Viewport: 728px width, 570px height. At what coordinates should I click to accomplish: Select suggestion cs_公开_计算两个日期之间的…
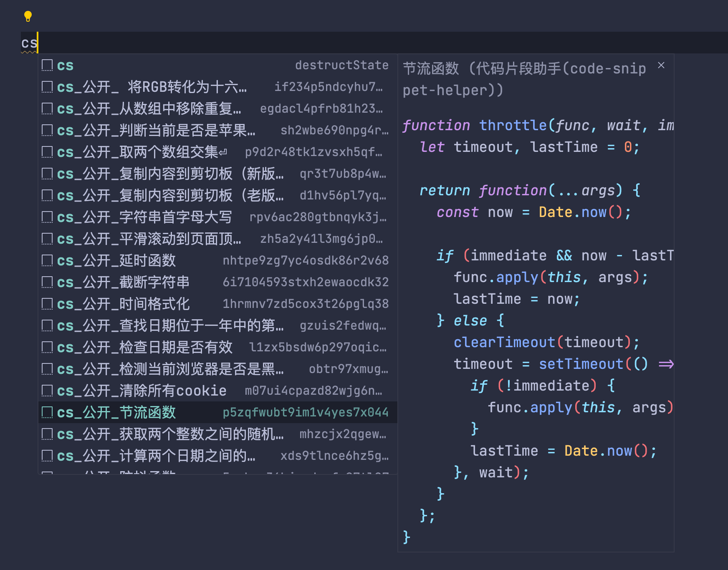click(217, 456)
